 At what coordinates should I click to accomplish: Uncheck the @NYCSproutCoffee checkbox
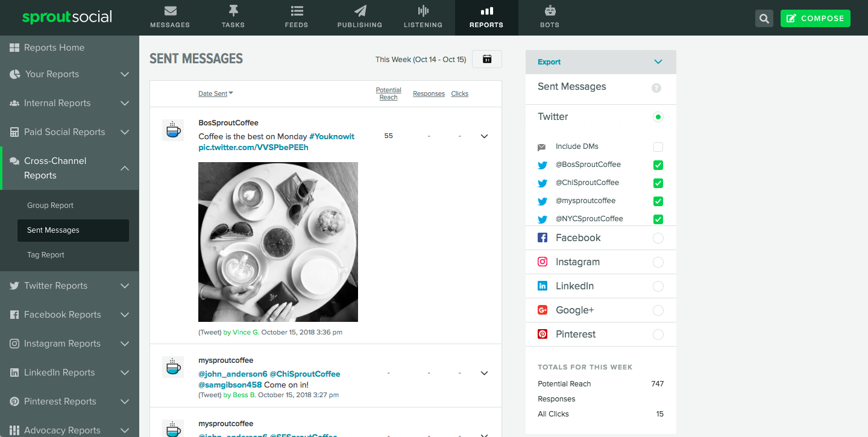click(658, 219)
